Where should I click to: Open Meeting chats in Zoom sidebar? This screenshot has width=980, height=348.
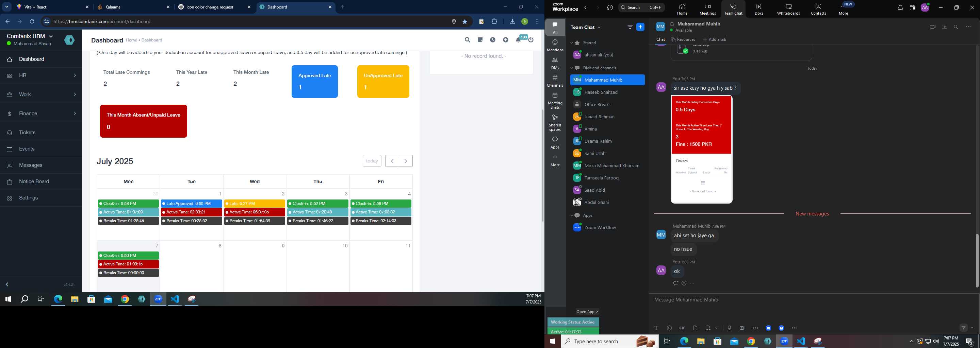click(x=555, y=101)
